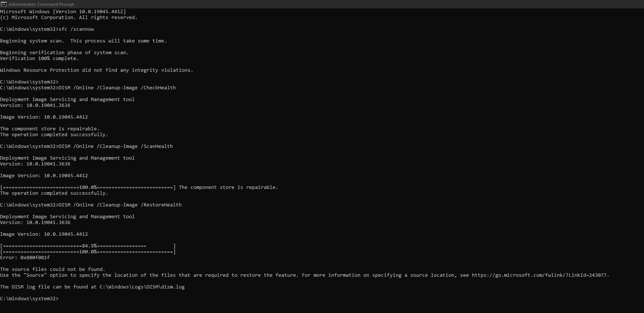This screenshot has width=644, height=313.
Task: Click the "sfc /scannow" command text
Action: pos(76,29)
